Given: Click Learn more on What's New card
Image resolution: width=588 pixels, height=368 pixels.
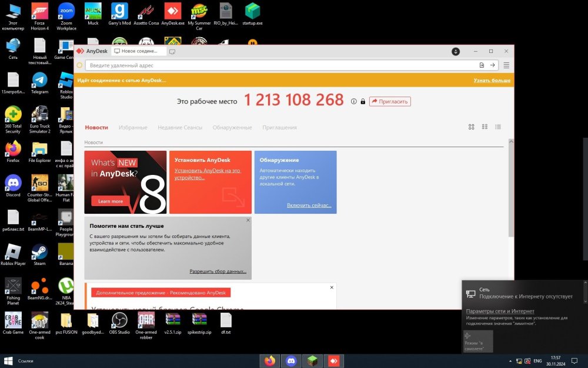Looking at the screenshot, I should point(111,201).
